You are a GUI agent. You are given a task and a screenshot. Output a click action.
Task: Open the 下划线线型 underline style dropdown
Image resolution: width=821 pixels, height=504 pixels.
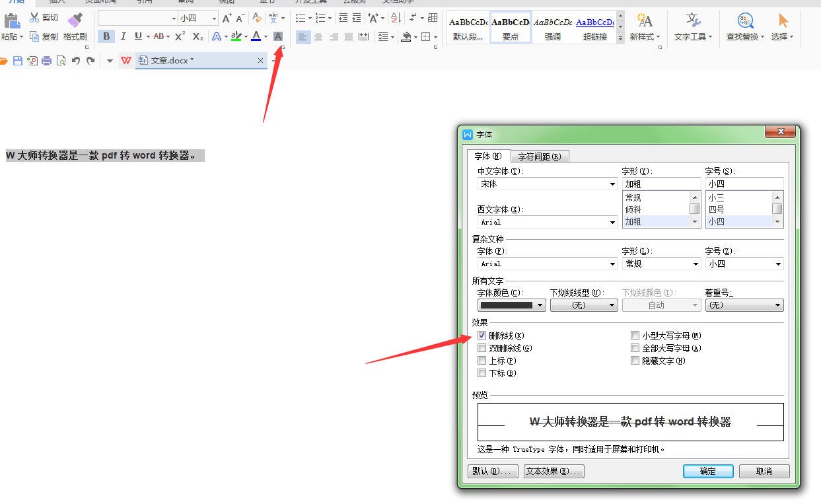[x=584, y=305]
